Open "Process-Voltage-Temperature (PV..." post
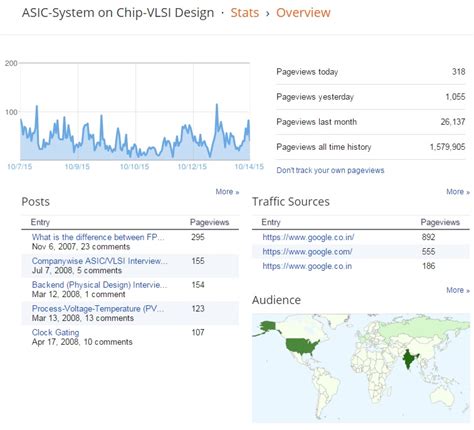The height and width of the screenshot is (430, 474). (98, 308)
